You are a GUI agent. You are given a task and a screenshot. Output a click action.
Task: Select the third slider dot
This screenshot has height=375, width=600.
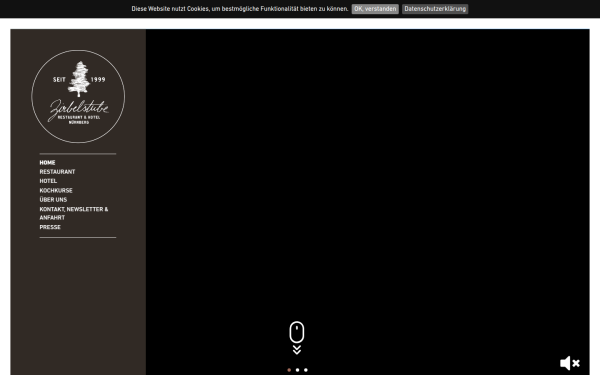coord(306,370)
